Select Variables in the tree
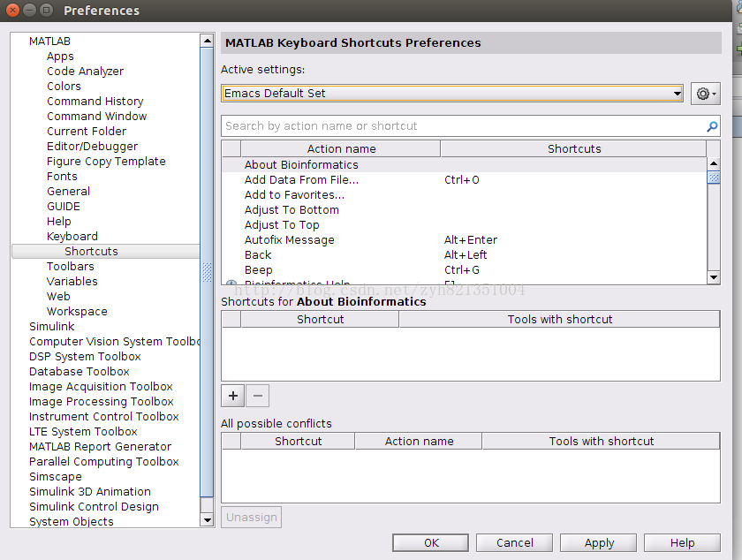This screenshot has width=742, height=560. point(72,281)
